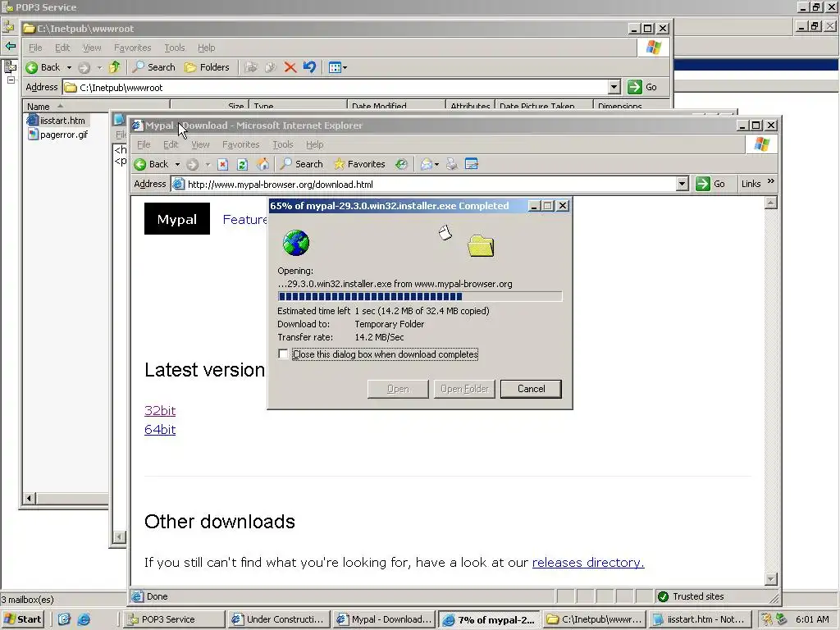
Task: Click Forward arrow in Internet Explorer toolbar
Action: (x=192, y=164)
